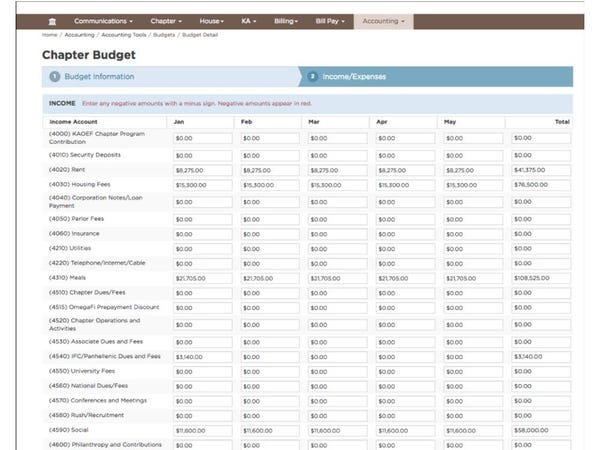Click the Rent January amount field

202,170
